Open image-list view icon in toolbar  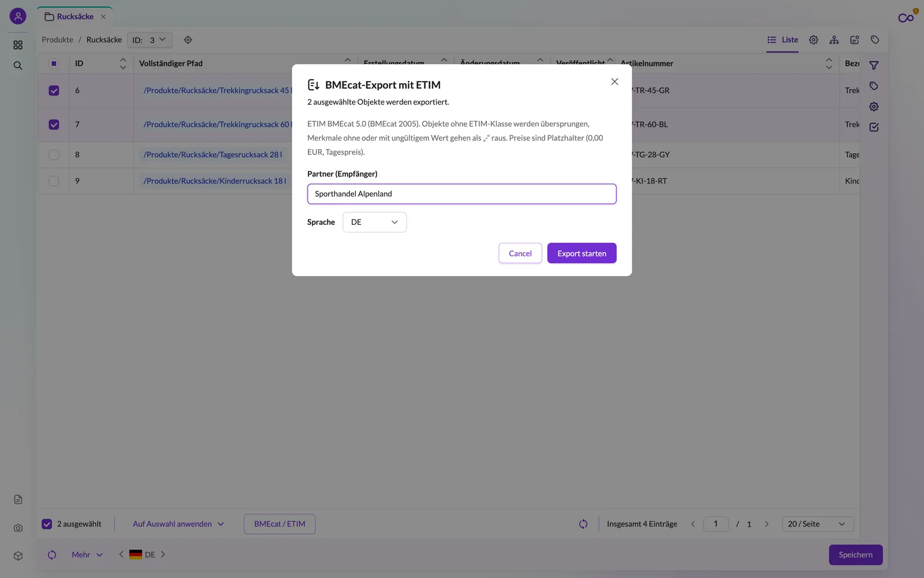(x=855, y=40)
